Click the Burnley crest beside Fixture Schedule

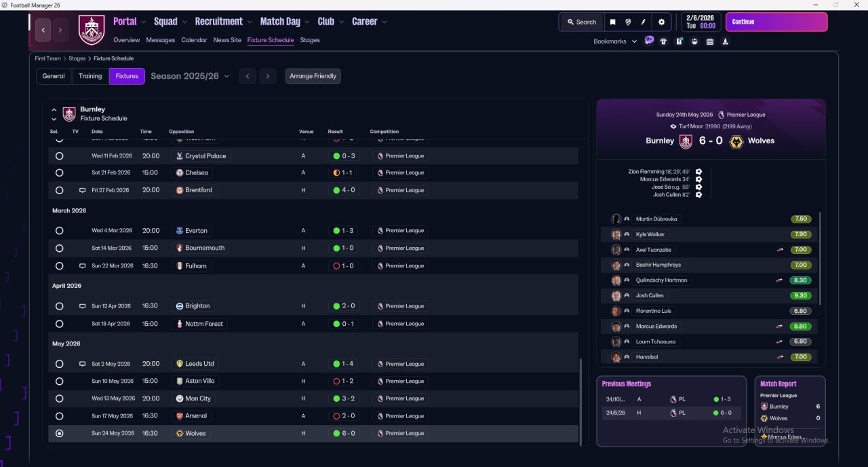point(69,113)
